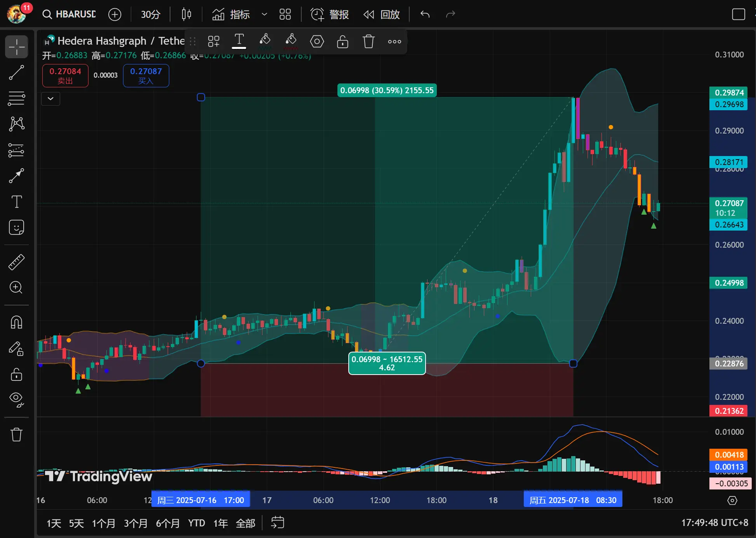Image resolution: width=756 pixels, height=538 pixels.
Task: Click the entry-left handle of position drawing
Action: coord(201,363)
